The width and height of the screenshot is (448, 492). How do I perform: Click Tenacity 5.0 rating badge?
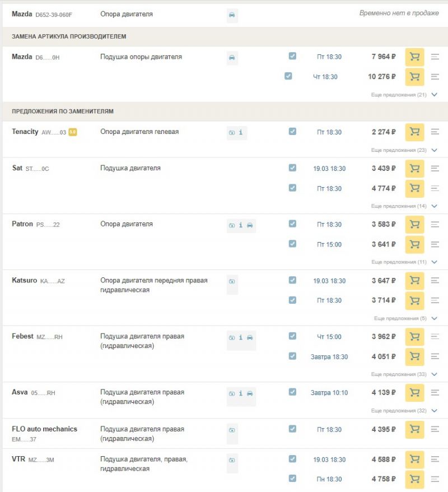tap(73, 132)
